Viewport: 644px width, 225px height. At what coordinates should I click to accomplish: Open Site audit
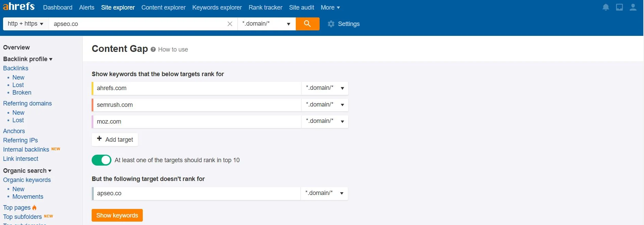[x=302, y=8]
